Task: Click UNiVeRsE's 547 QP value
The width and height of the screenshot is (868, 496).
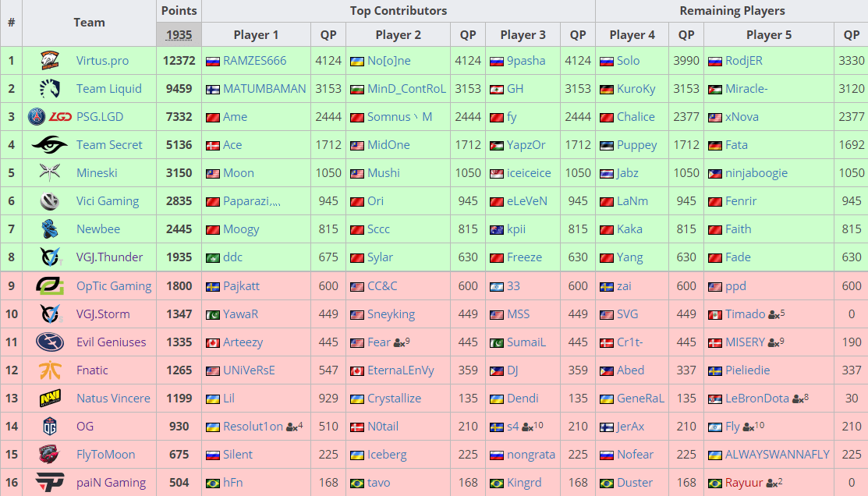Action: pyautogui.click(x=328, y=370)
